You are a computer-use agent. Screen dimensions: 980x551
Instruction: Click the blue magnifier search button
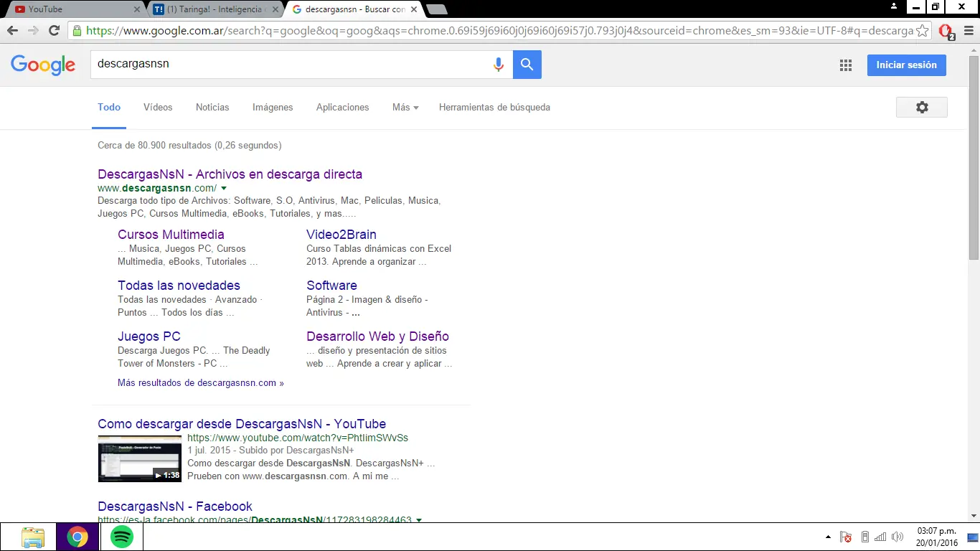[527, 65]
